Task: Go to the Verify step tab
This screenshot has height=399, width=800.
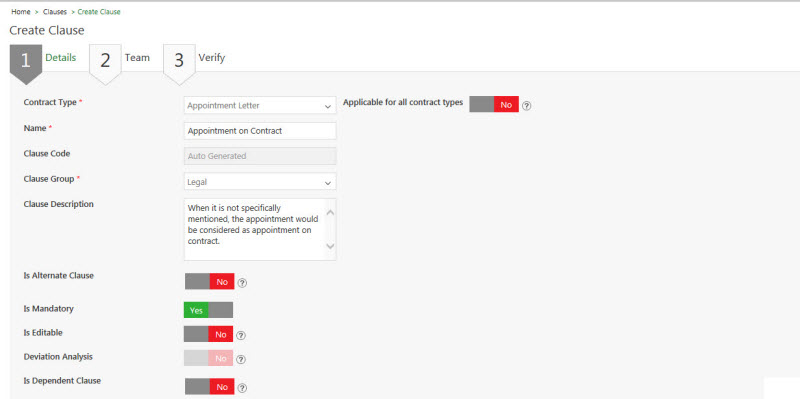Action: (212, 58)
